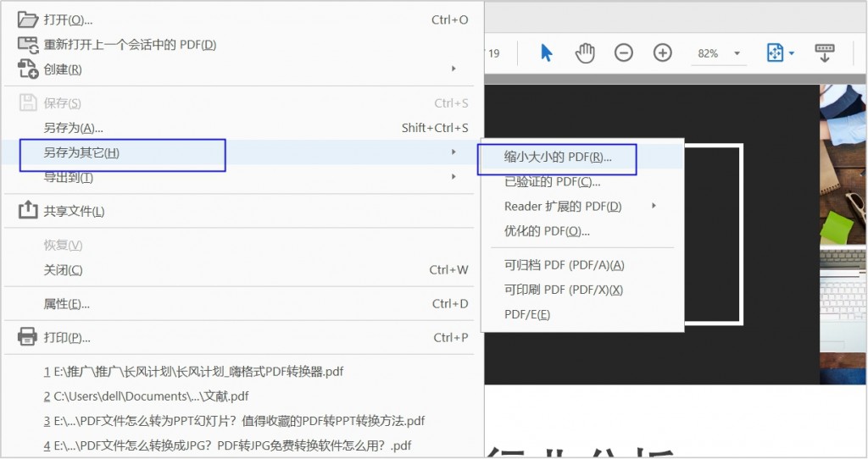Click the Share file upload icon
868x459 pixels.
tap(28, 210)
